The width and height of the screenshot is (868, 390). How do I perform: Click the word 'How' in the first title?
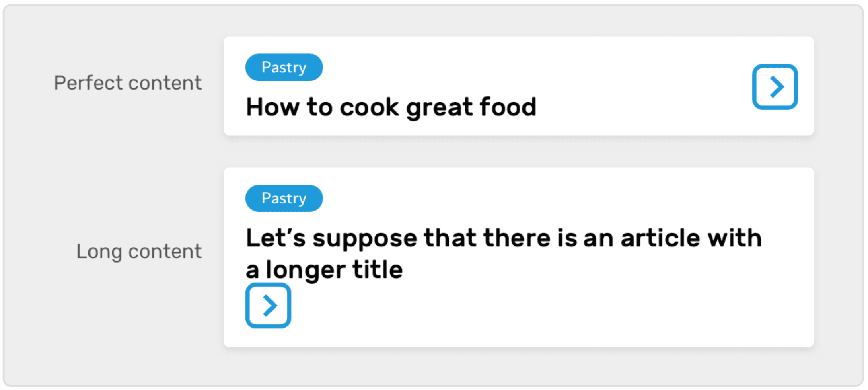(x=273, y=107)
